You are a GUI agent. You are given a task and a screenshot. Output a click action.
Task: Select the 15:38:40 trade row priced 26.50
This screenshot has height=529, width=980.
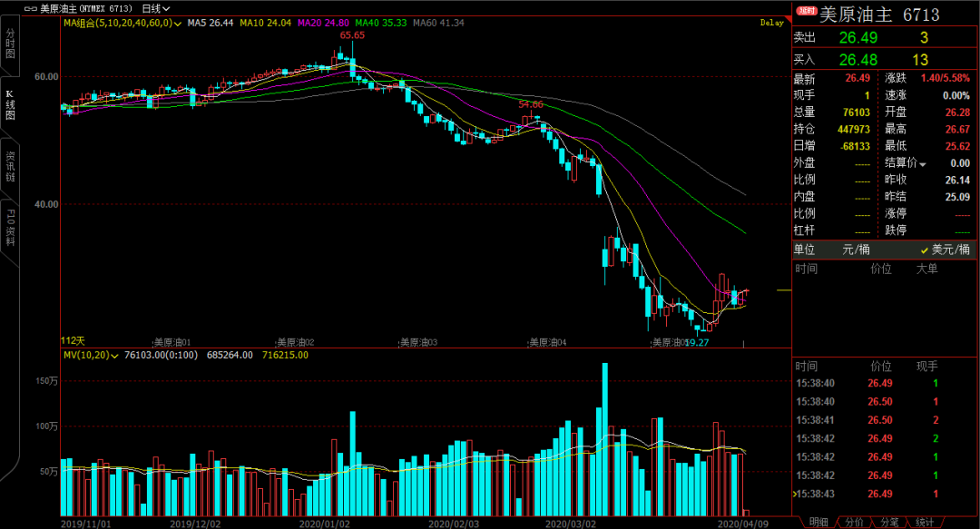tap(884, 401)
